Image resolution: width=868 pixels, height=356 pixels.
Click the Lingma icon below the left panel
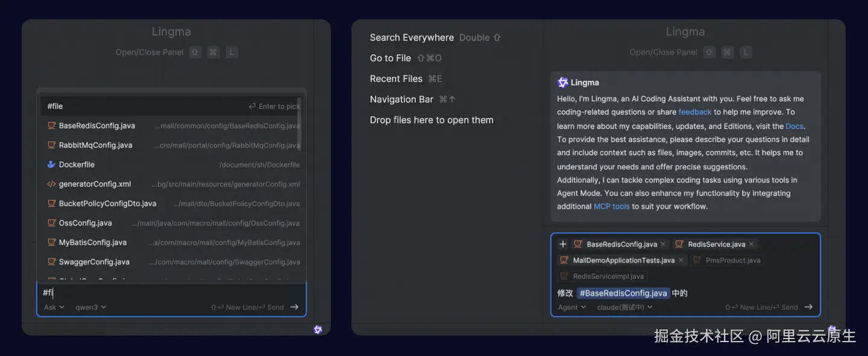coord(318,329)
